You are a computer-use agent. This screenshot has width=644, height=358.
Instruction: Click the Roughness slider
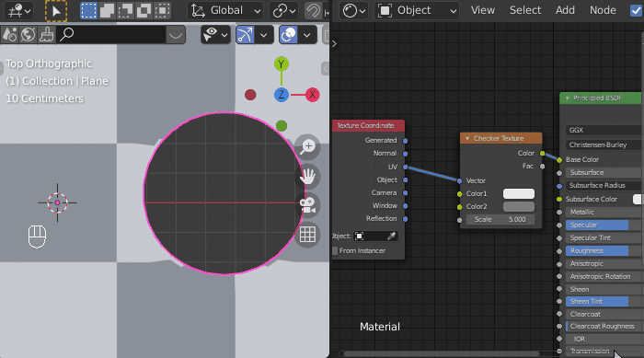point(603,250)
